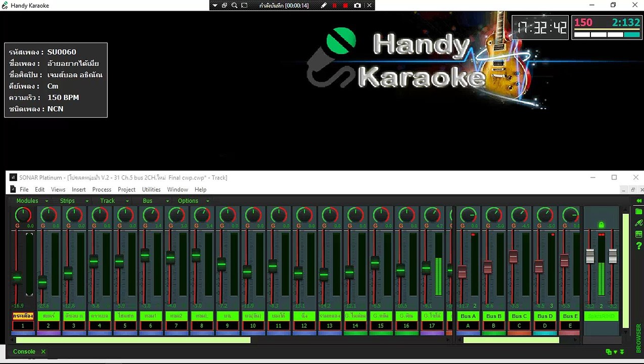This screenshot has height=364, width=644.
Task: Toggle the green lock on master strip
Action: 601,224
